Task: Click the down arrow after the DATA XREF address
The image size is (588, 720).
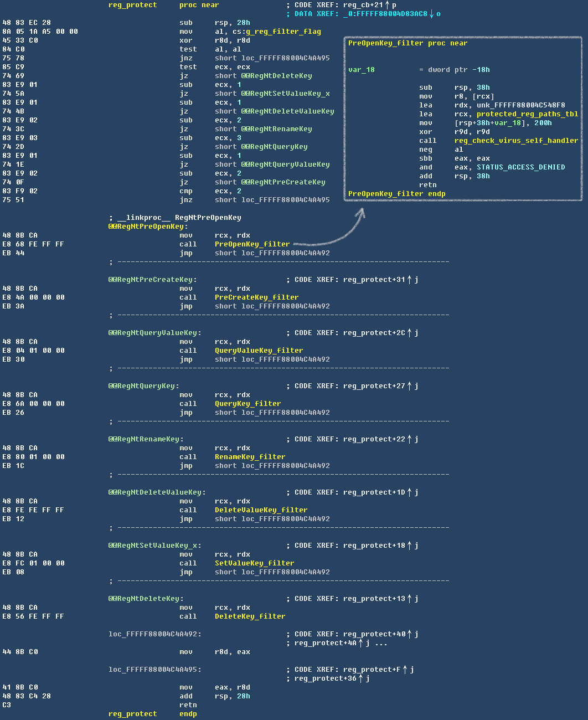Action: tap(432, 14)
